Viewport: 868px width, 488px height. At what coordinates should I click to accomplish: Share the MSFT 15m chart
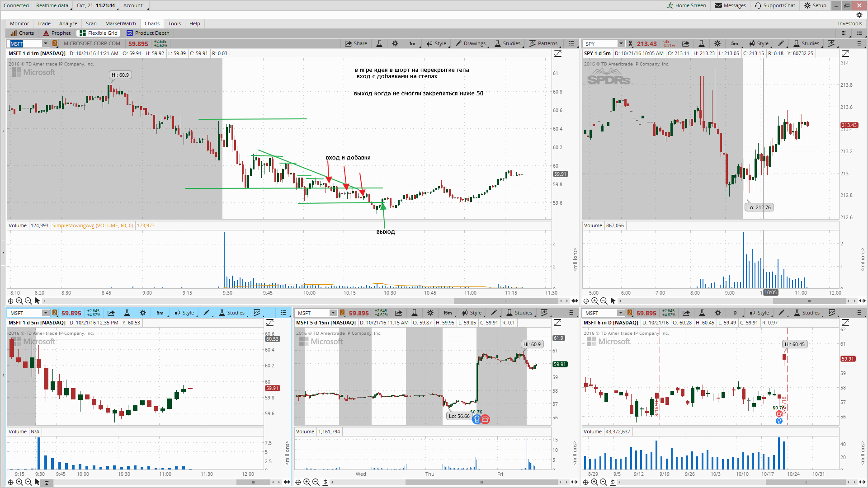pos(399,313)
